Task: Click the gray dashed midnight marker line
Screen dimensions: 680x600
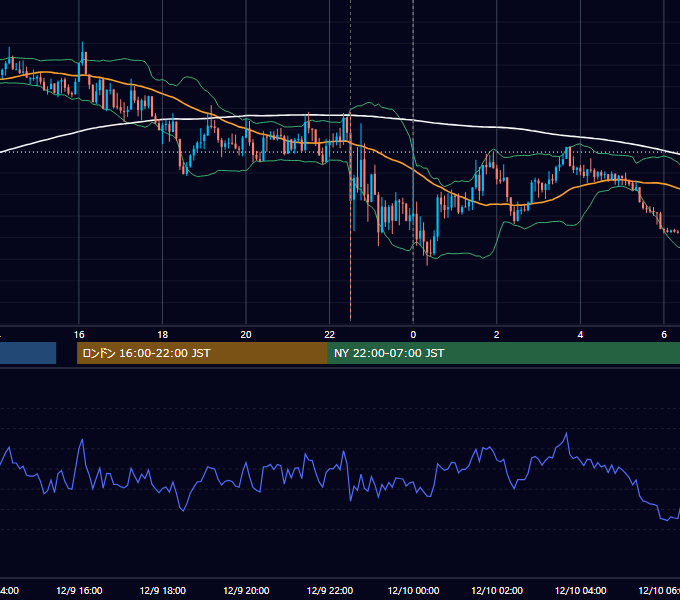Action: [413, 163]
